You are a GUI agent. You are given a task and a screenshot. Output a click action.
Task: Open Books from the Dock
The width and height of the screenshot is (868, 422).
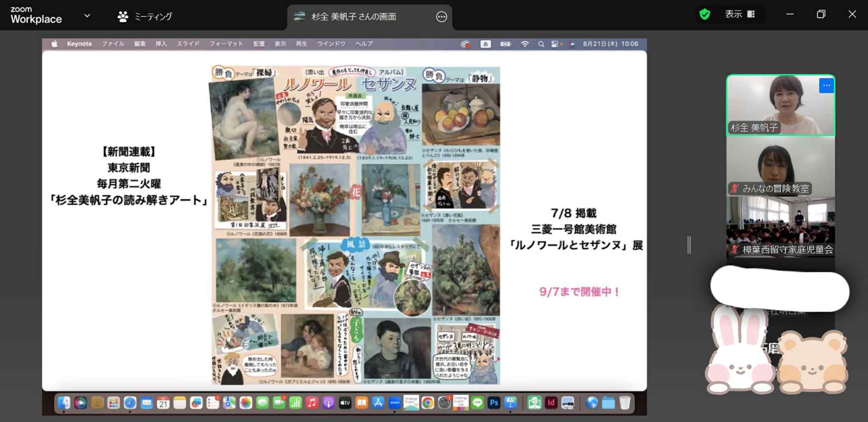tap(361, 403)
